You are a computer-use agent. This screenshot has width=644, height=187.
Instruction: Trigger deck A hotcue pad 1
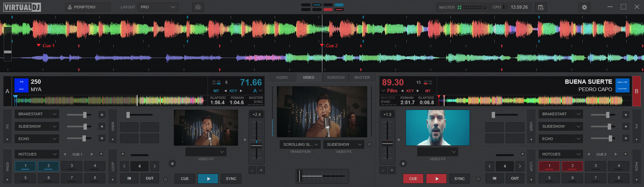coord(25,166)
